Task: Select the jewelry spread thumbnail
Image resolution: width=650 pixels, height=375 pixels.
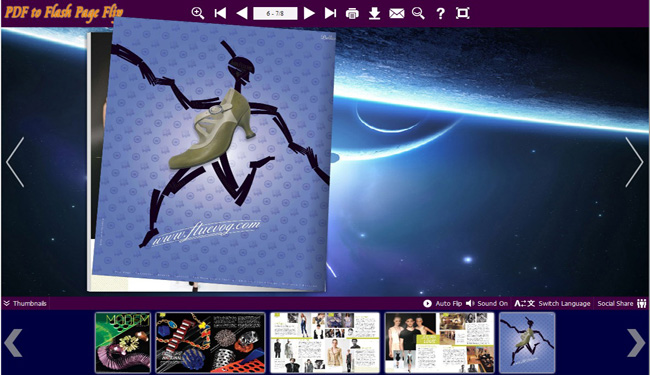Action: click(x=210, y=343)
